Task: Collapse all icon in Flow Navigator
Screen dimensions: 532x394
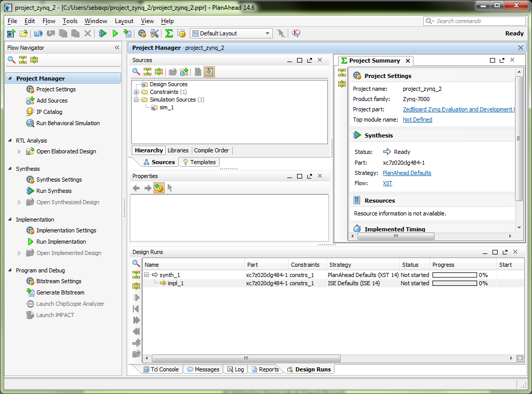Action: [23, 60]
